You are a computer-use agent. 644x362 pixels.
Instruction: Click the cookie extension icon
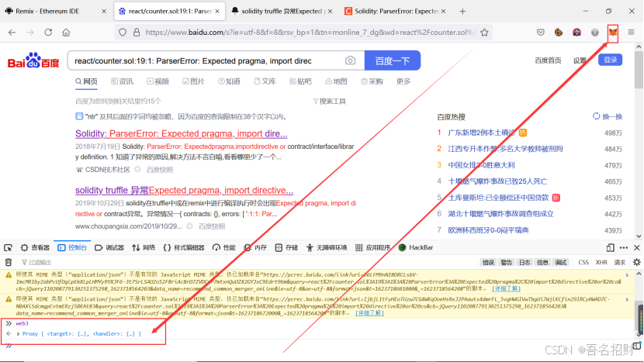point(559,33)
